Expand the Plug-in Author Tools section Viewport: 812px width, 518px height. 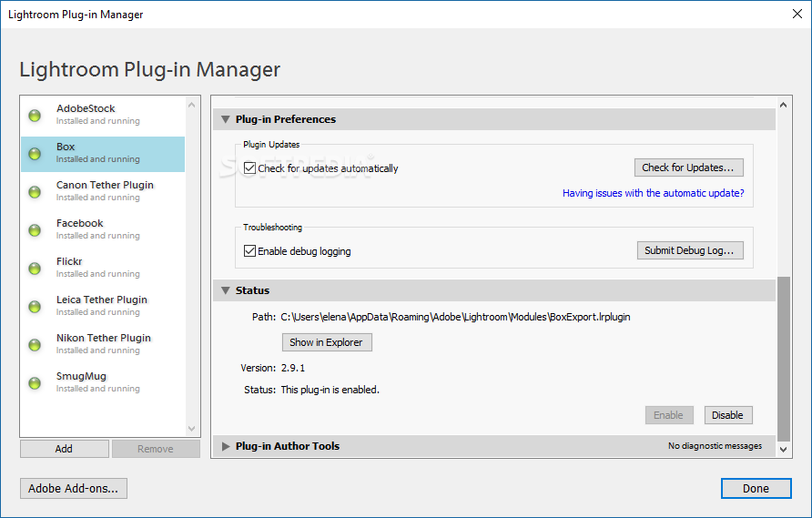click(x=226, y=446)
